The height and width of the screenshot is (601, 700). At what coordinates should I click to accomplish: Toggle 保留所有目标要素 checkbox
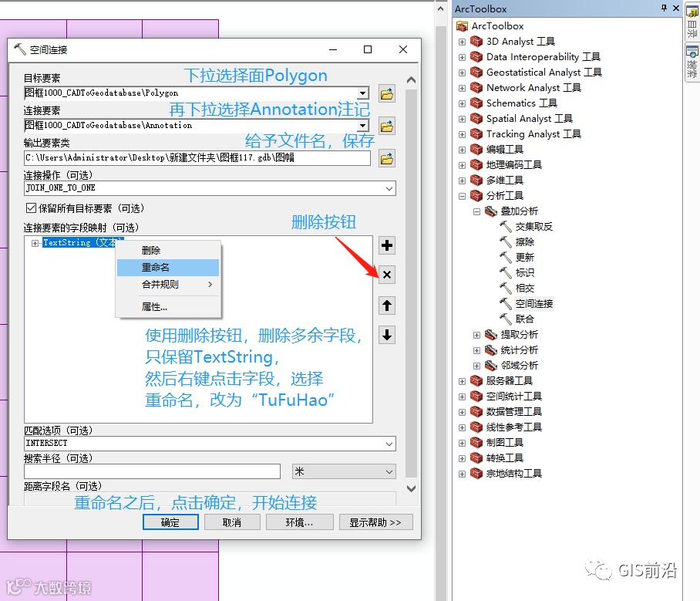31,208
